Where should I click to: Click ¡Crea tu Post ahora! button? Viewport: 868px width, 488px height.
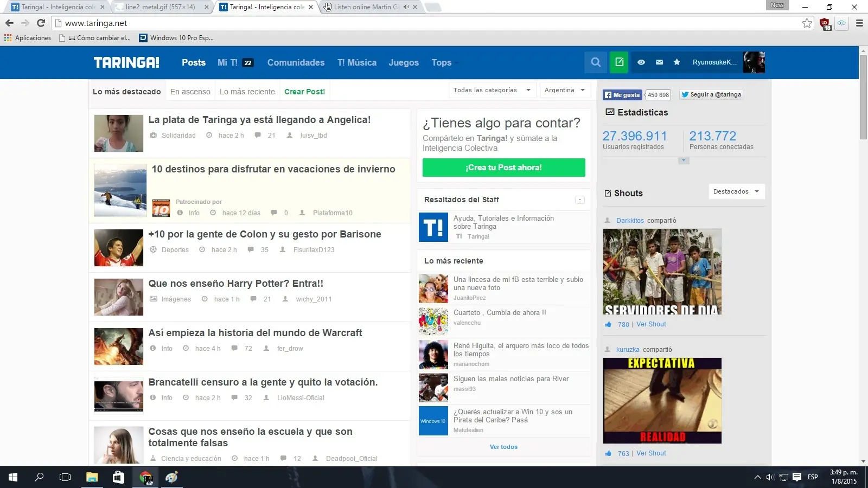(504, 168)
